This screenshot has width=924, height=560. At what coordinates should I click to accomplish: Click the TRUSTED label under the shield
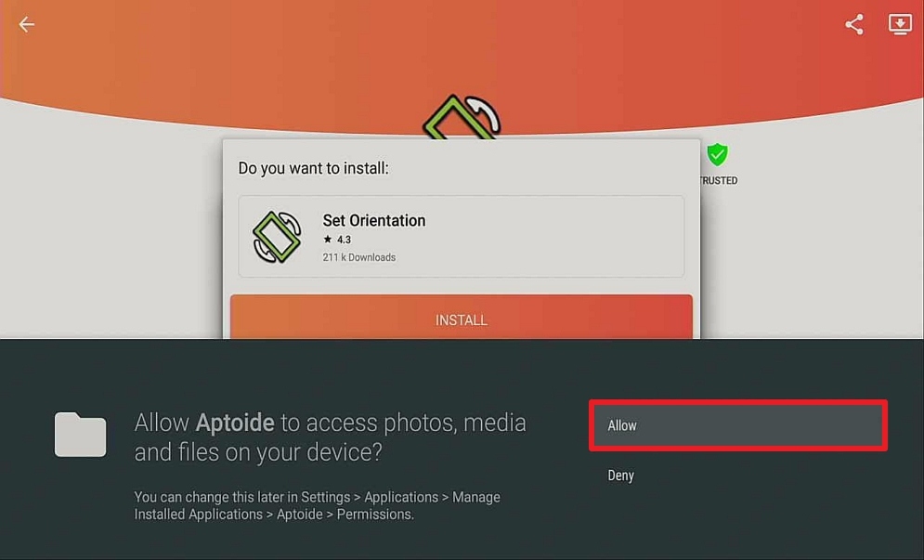tap(719, 180)
